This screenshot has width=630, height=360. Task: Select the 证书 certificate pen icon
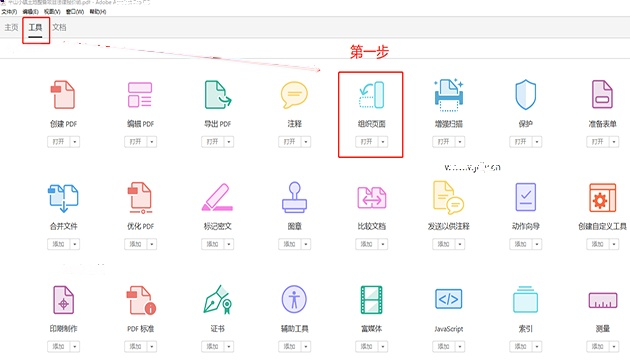pos(217,300)
